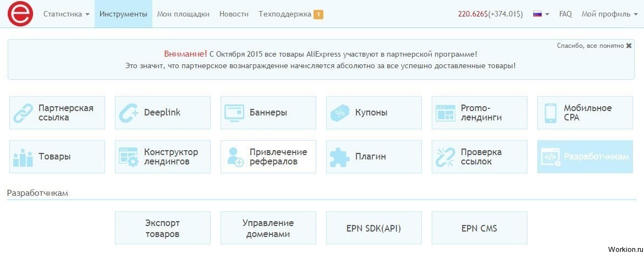This screenshot has width=644, height=253.
Task: Click the percent tag icon on Купоны
Action: point(340,113)
